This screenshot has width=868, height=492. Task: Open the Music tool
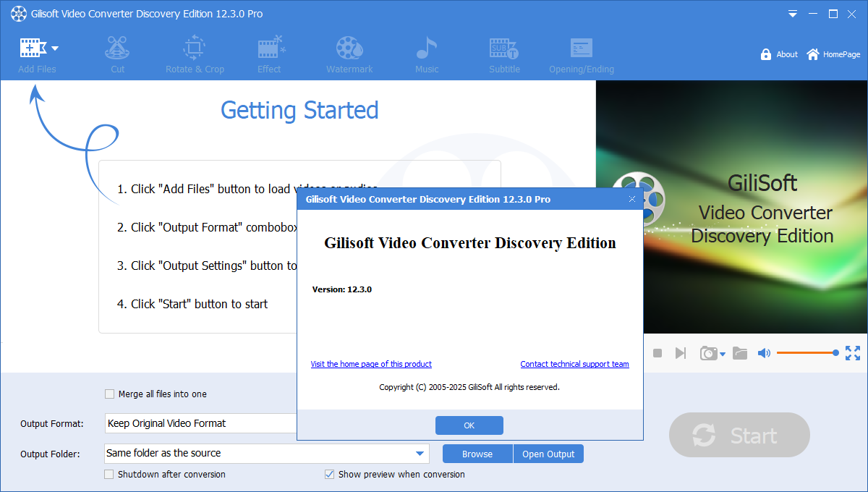427,55
